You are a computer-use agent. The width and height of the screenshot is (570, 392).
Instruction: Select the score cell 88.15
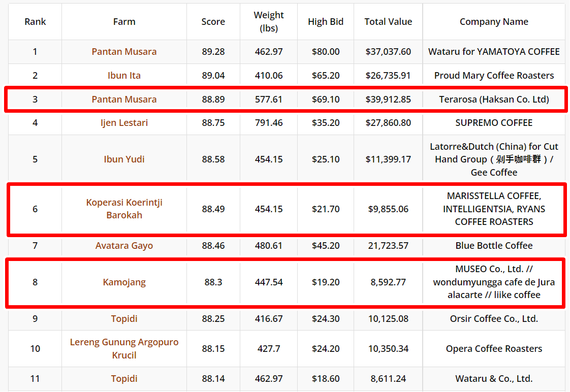click(x=213, y=349)
